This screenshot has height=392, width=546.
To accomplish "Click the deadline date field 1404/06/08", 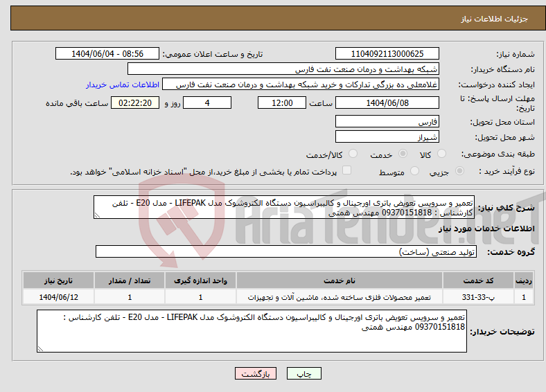I will 387,103.
